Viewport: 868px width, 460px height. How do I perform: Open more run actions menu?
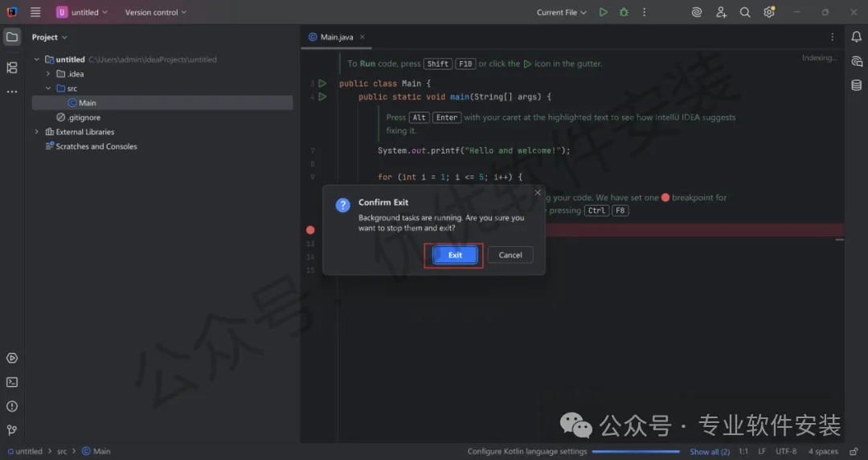pos(644,11)
